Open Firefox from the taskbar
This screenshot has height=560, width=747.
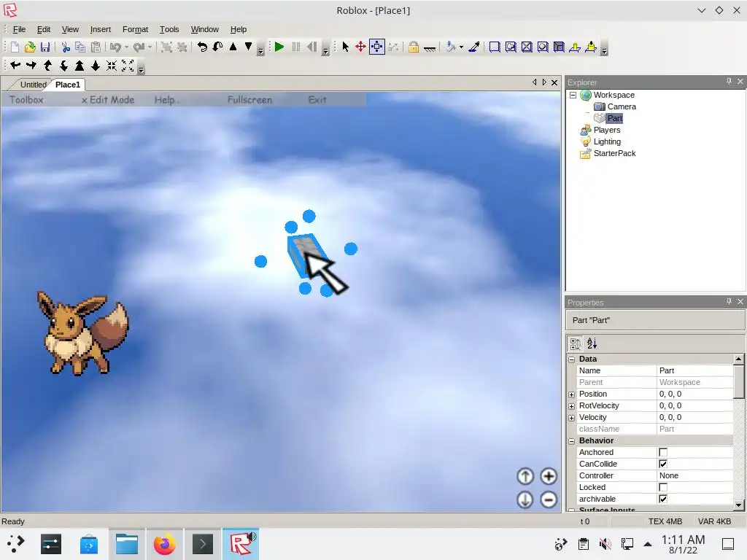164,544
